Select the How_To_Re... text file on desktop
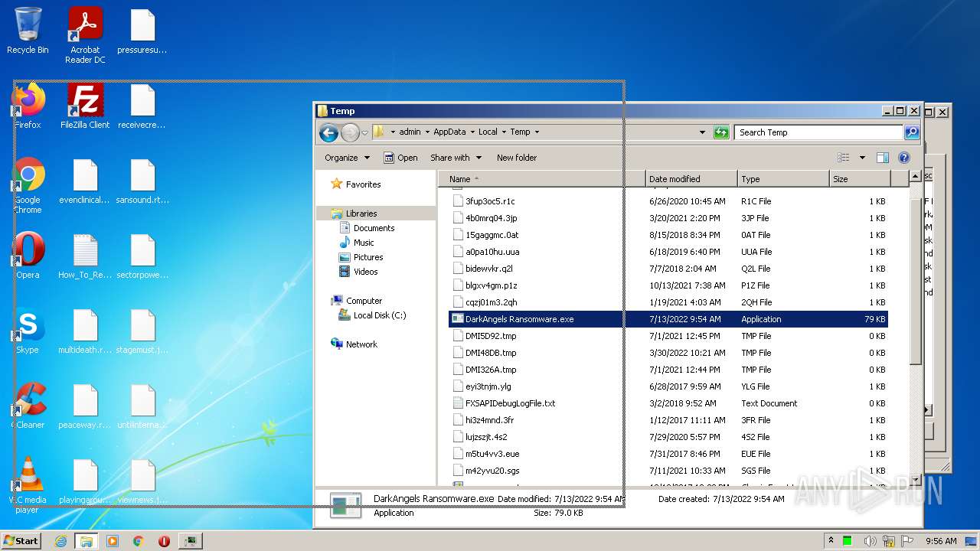 [85, 256]
